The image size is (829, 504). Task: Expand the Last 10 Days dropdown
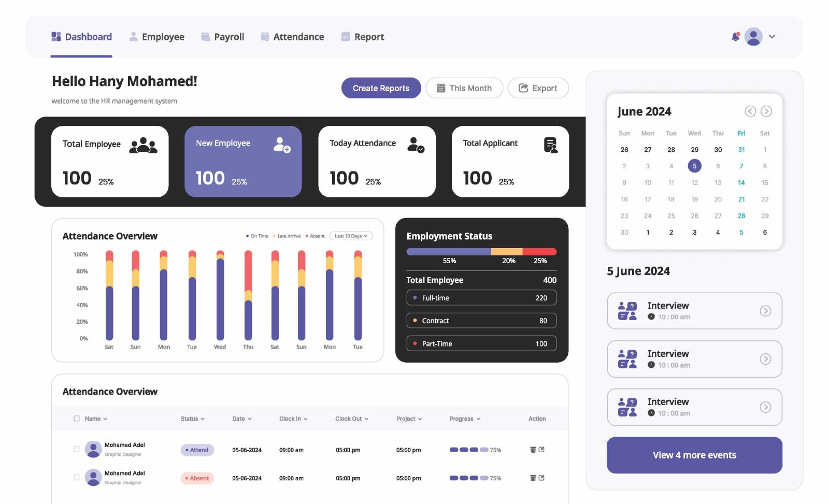pos(351,236)
